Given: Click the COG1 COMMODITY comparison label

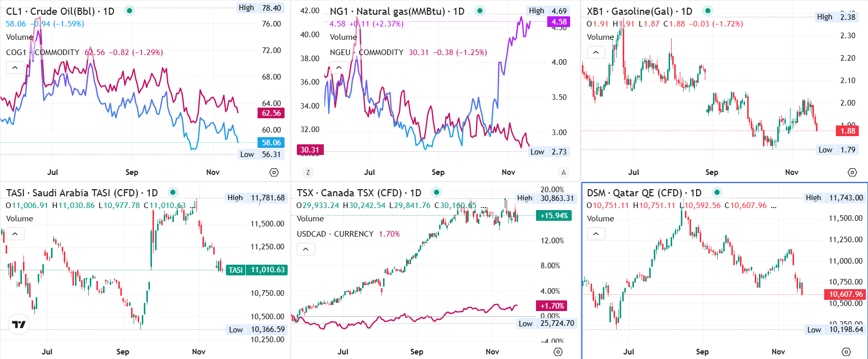Looking at the screenshot, I should tap(43, 52).
